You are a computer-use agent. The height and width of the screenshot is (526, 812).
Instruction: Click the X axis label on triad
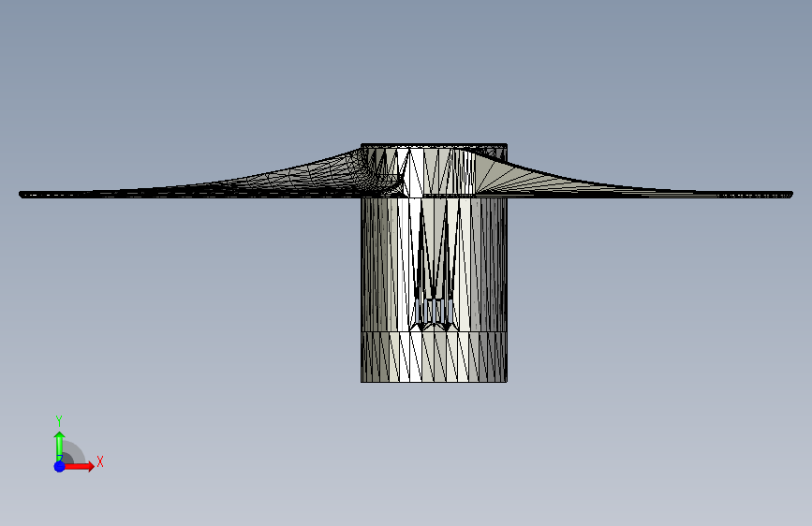click(100, 461)
